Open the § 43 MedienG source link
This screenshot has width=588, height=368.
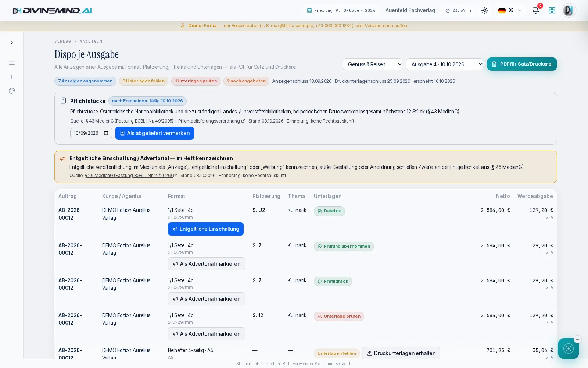(x=165, y=121)
